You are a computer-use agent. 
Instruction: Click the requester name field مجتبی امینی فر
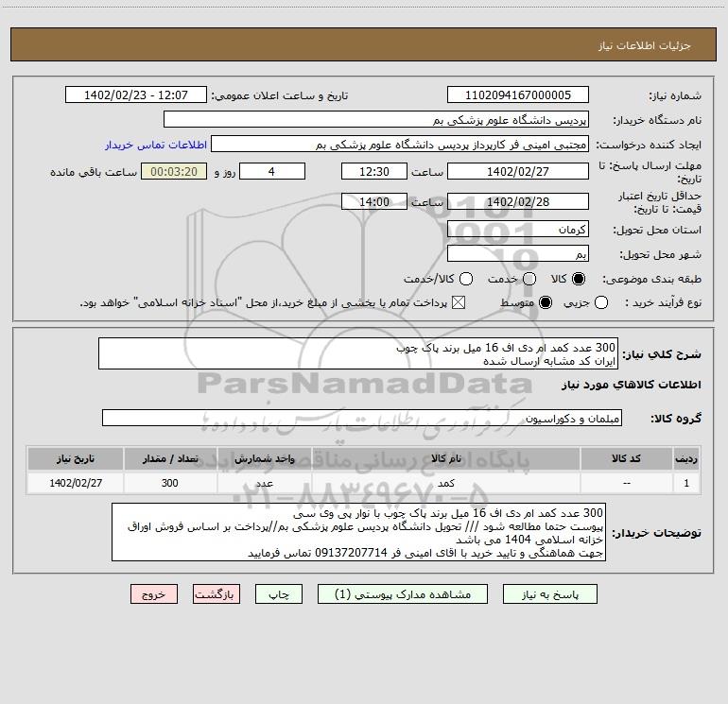tap(400, 145)
